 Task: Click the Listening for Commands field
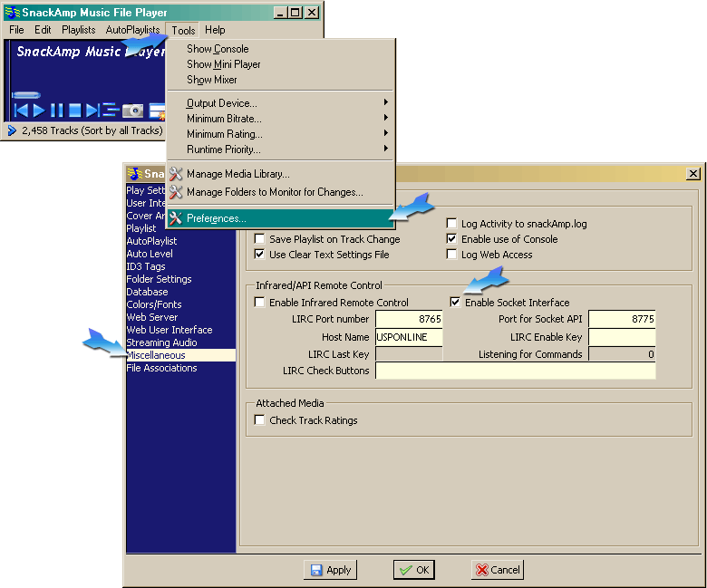point(622,354)
